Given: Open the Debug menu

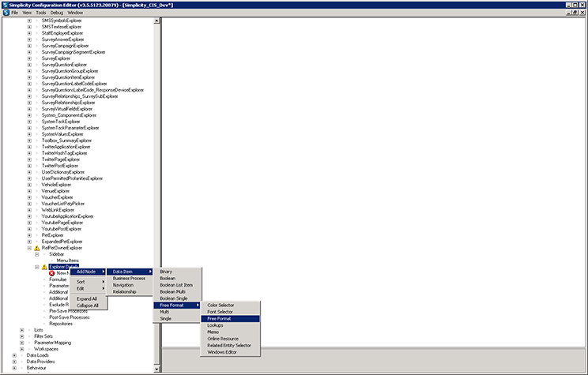Looking at the screenshot, I should [x=57, y=13].
